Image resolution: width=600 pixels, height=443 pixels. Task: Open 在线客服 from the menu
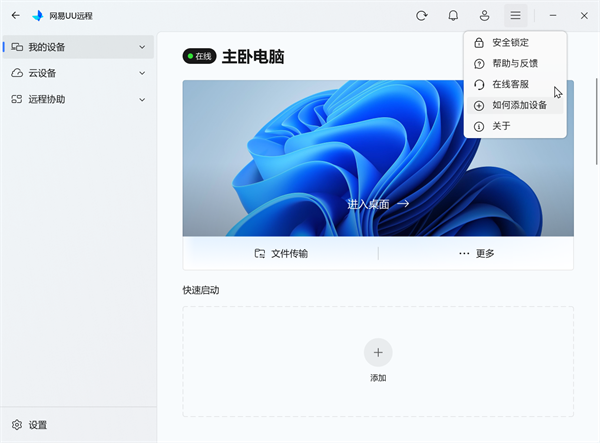click(510, 84)
